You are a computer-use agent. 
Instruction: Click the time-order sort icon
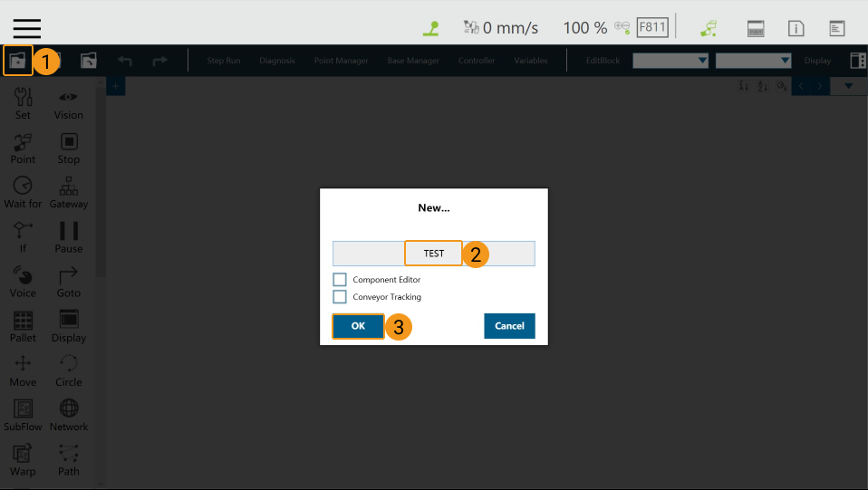click(x=782, y=86)
